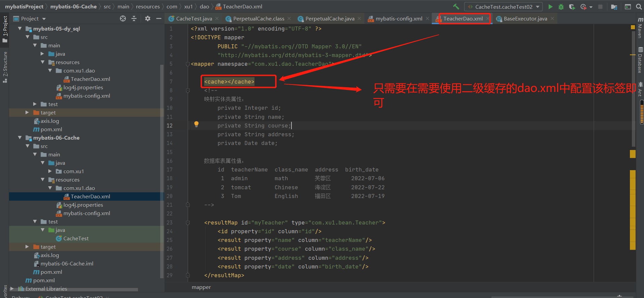Run CacheTest.cacheTest02 with the green play icon
Screen dimensions: 644x298
pos(550,7)
